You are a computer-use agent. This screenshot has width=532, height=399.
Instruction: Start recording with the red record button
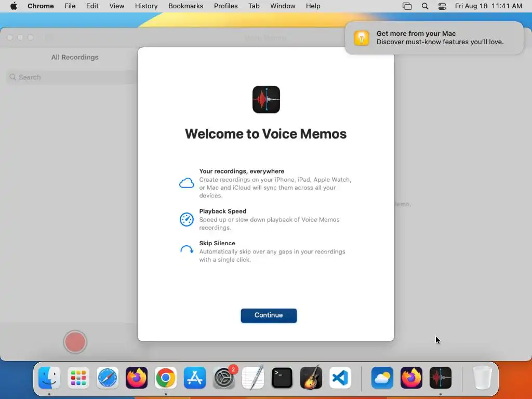75,342
